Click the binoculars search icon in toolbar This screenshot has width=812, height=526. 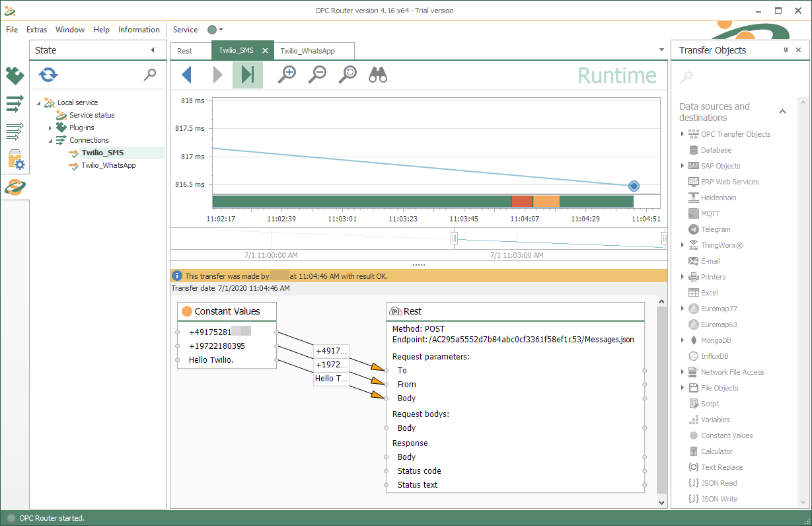[378, 75]
